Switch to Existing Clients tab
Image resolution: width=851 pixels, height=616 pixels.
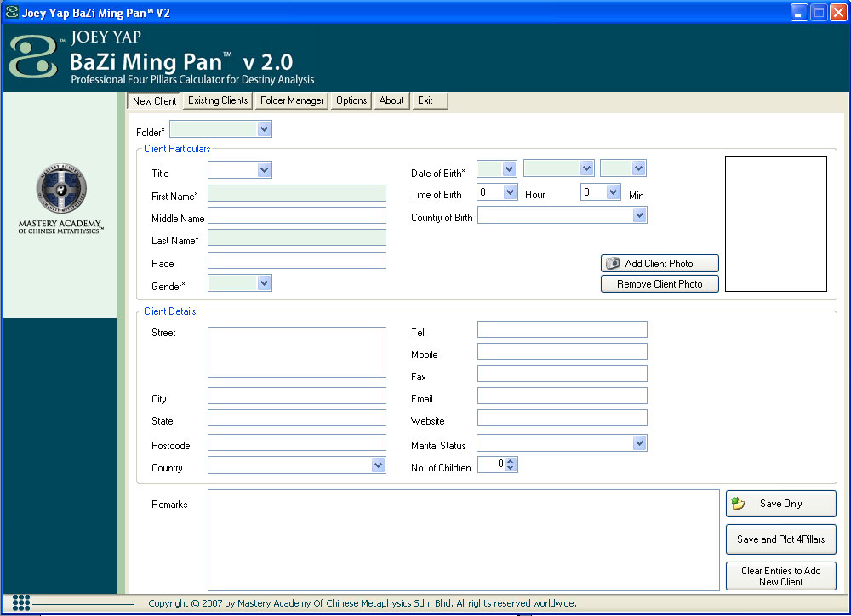218,100
